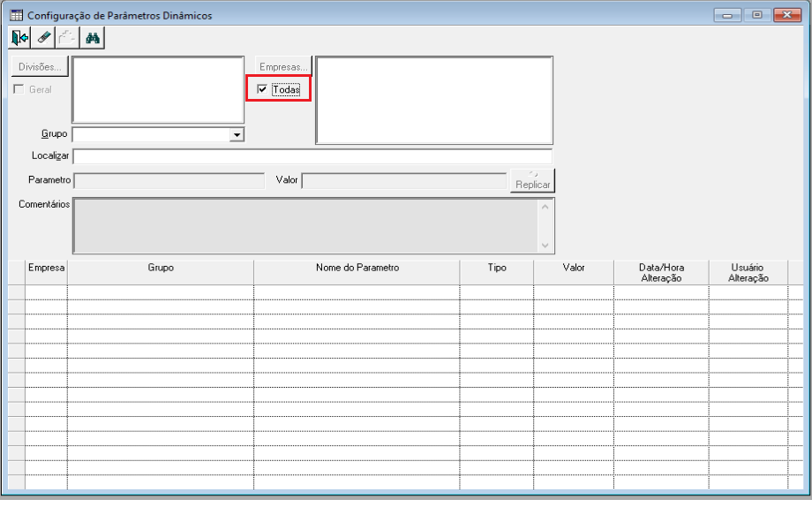The image size is (812, 507).
Task: Click the Comentários scrollbar up arrow
Action: [545, 207]
